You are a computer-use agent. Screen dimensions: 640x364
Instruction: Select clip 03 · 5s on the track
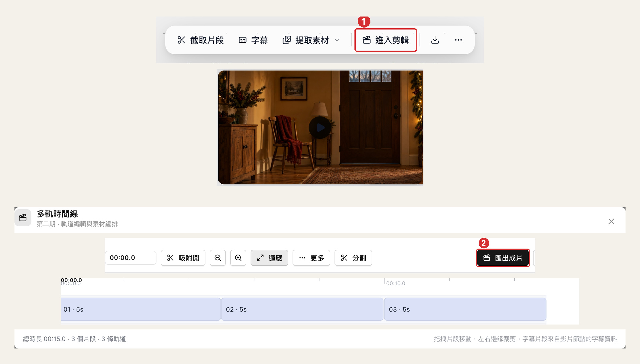[x=465, y=309]
